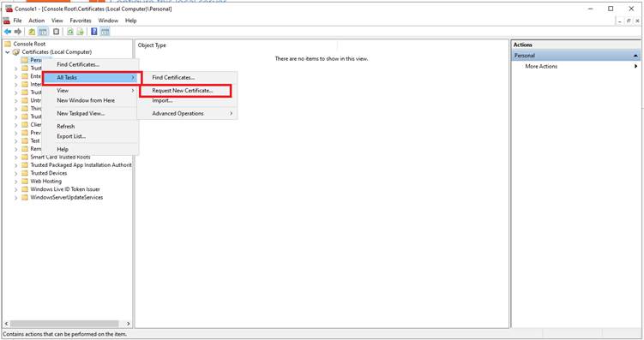Expand the Windows Live ID Token Issuer store
The width and height of the screenshot is (644, 340).
16,189
